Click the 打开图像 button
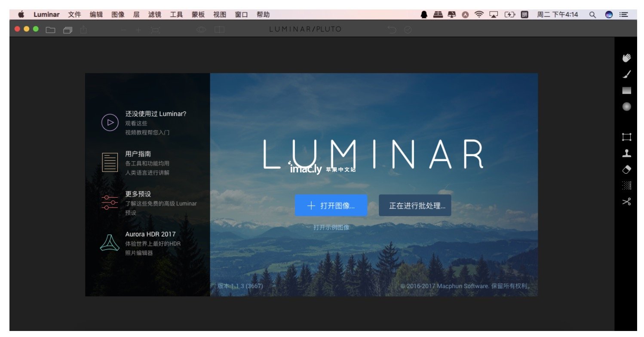This screenshot has width=644, height=337. (x=331, y=205)
